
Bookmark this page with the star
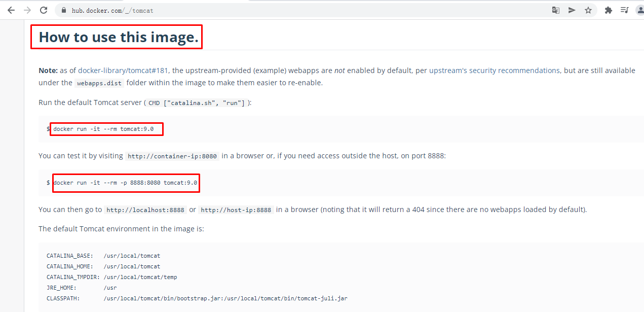[x=588, y=10]
